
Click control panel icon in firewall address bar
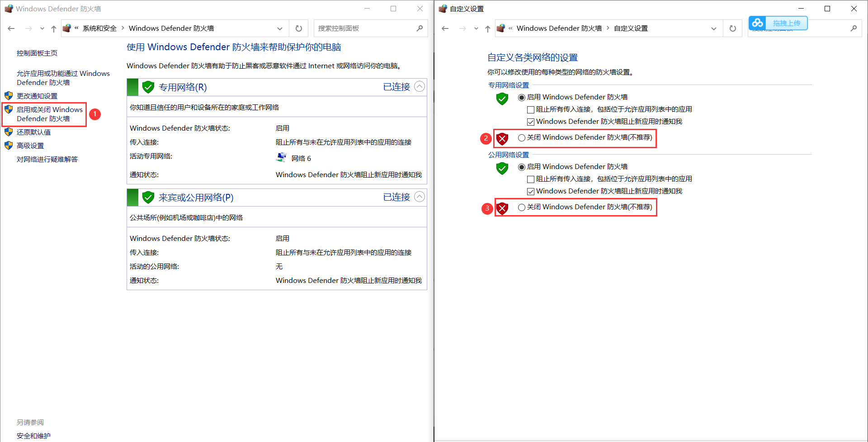(x=67, y=28)
